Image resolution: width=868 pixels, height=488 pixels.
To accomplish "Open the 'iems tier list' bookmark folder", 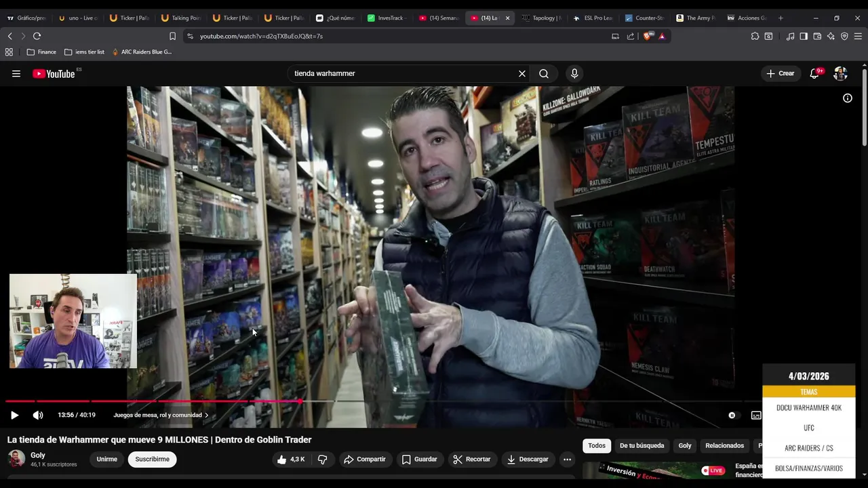I will pyautogui.click(x=84, y=52).
